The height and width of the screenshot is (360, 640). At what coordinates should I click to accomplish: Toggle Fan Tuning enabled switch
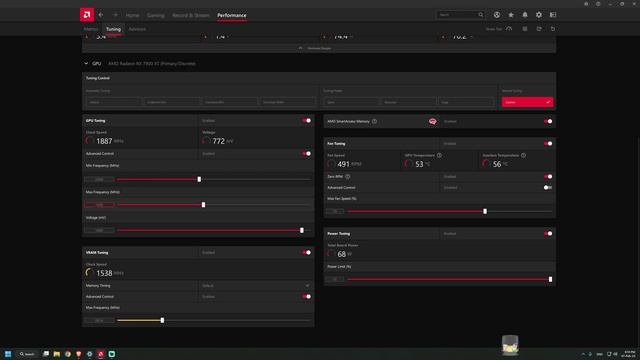(548, 144)
